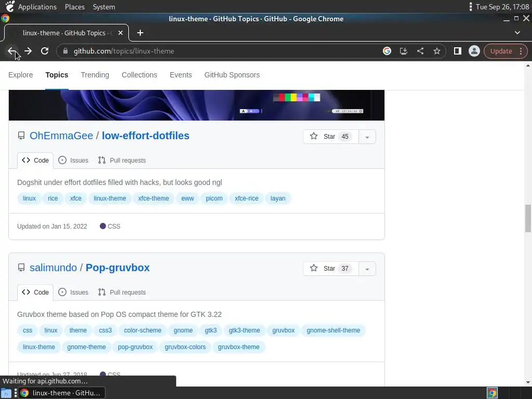Open the Places menu in top panel
This screenshot has height=399, width=532.
coord(75,7)
